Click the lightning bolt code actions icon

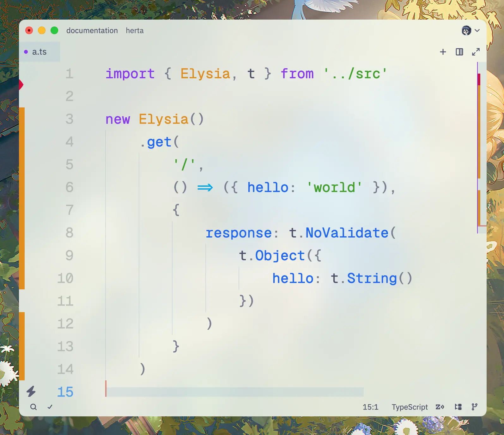coord(31,392)
